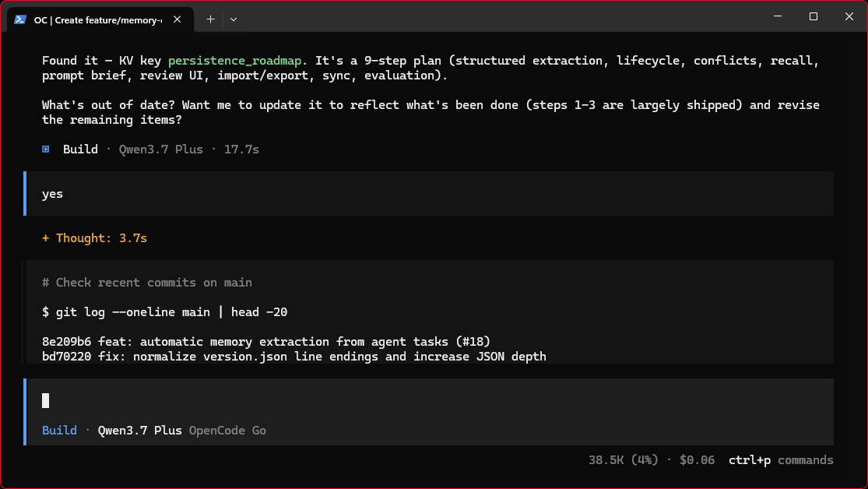Click 'ctrl+p commands' hint

click(x=781, y=460)
